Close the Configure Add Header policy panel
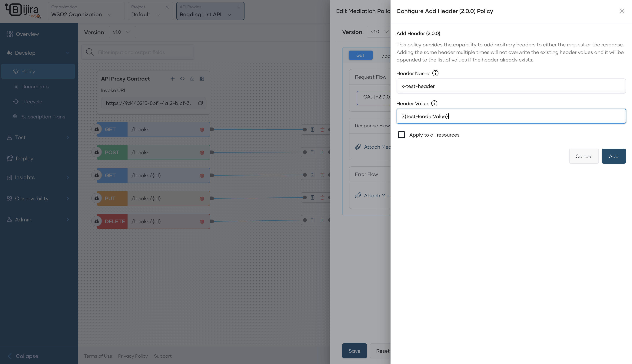Screen dimensions: 632x364 point(622,11)
